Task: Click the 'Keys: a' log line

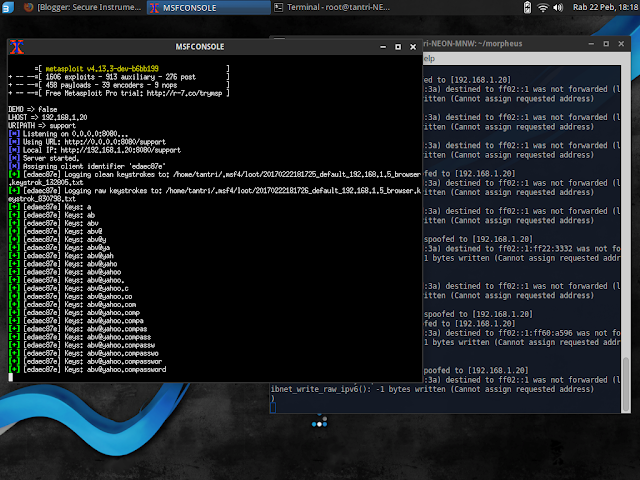Action: (50, 207)
